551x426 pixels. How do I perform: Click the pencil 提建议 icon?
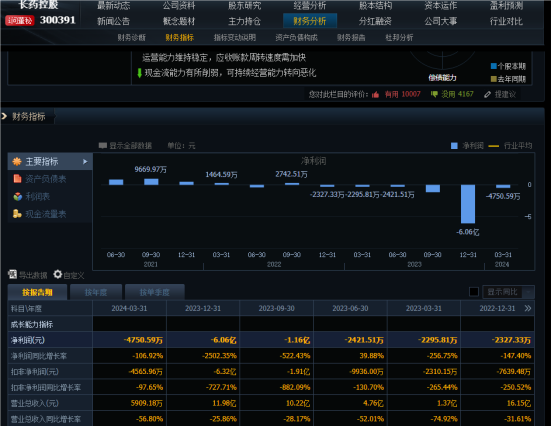pos(487,94)
